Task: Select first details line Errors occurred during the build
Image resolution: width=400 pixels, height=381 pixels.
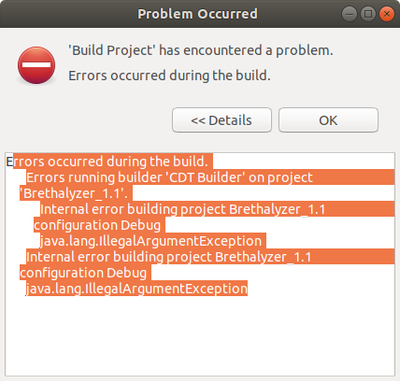Action: 107,162
